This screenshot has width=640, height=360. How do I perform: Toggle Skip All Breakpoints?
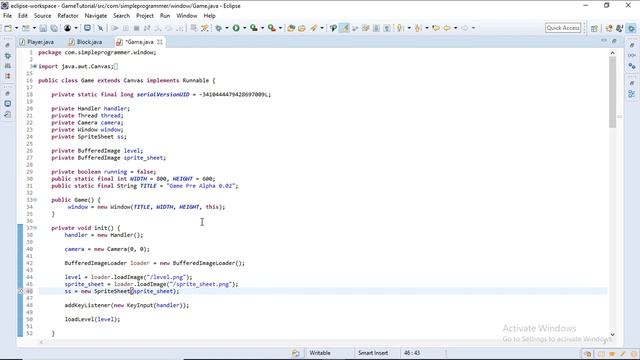click(x=100, y=28)
